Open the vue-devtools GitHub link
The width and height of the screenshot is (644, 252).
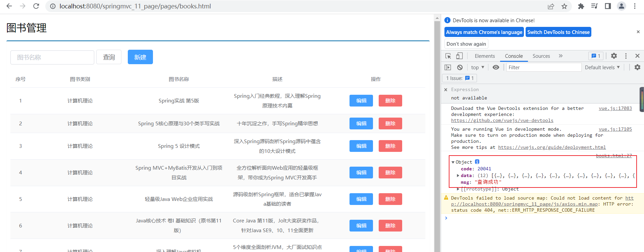502,121
